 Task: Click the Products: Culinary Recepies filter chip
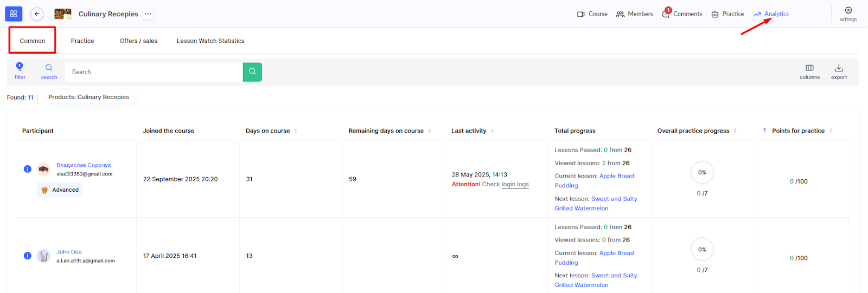88,97
